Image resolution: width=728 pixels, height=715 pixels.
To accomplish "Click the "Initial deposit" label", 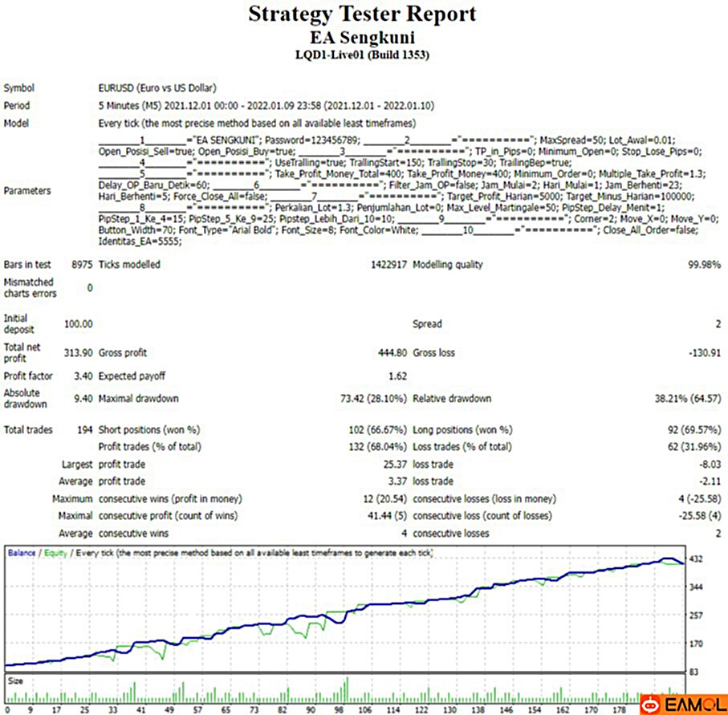I will point(19,323).
